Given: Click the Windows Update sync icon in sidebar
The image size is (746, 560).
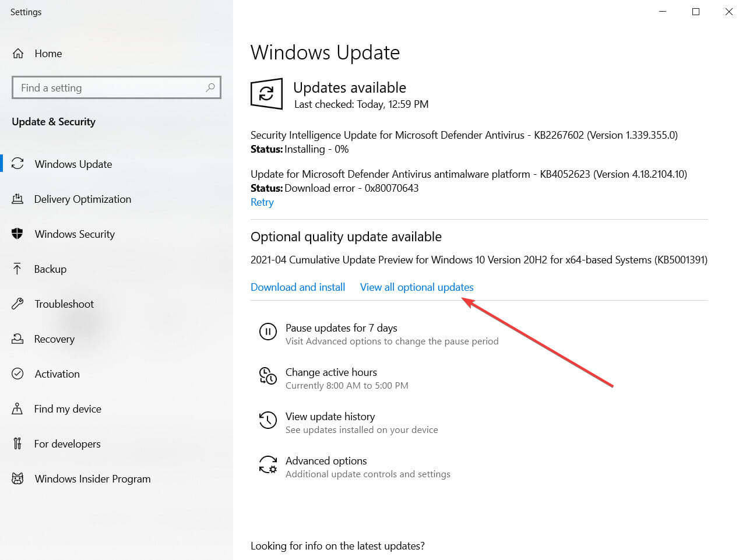Looking at the screenshot, I should [x=17, y=164].
